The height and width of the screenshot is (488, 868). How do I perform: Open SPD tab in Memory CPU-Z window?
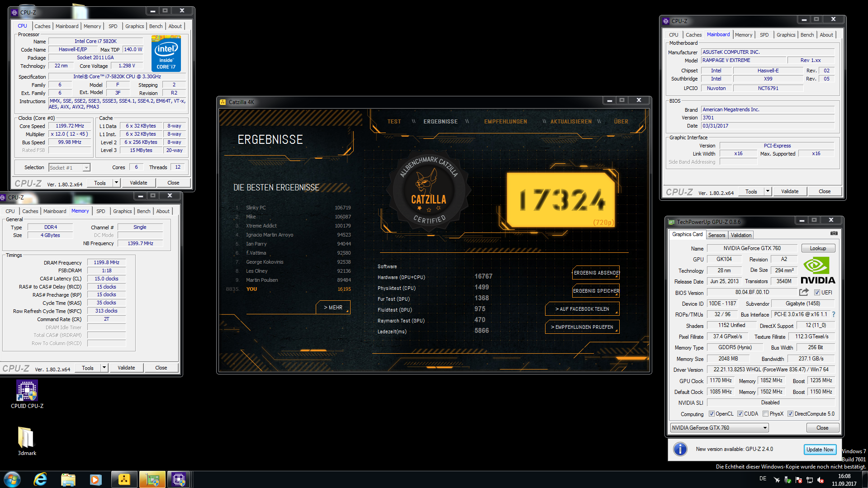[100, 211]
